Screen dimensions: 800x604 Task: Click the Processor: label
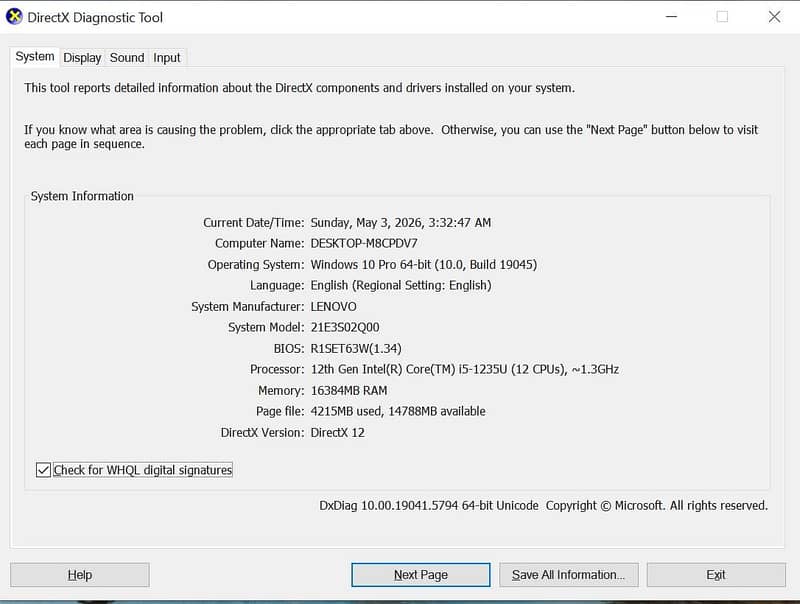point(277,369)
